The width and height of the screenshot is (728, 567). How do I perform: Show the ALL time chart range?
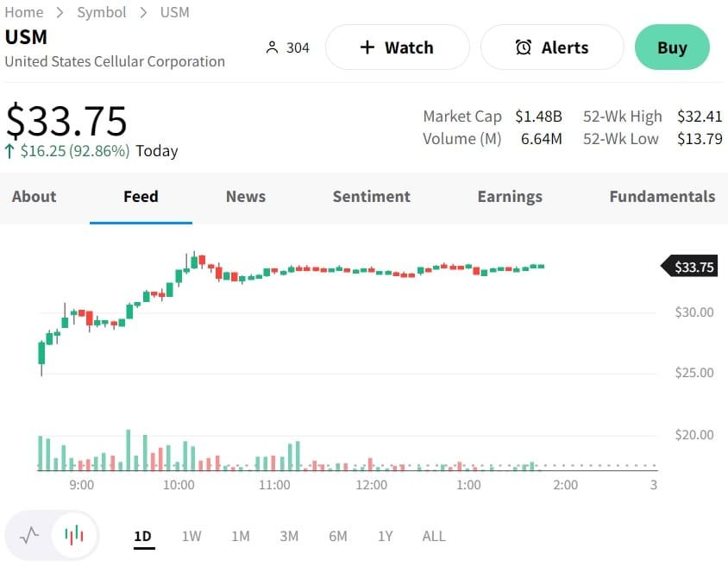[434, 536]
